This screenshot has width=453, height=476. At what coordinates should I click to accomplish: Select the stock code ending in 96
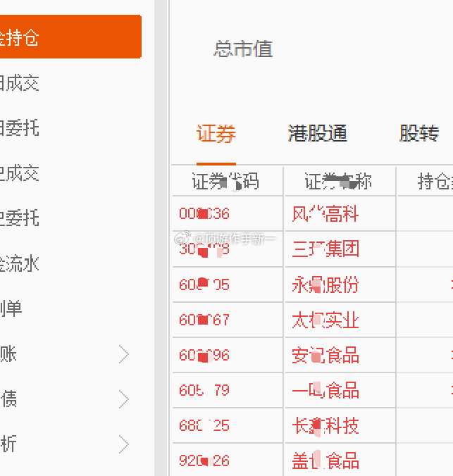tap(204, 355)
